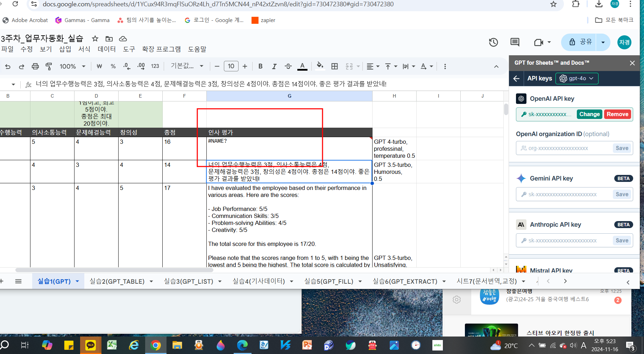Open the all sheets list icon

coord(19,281)
